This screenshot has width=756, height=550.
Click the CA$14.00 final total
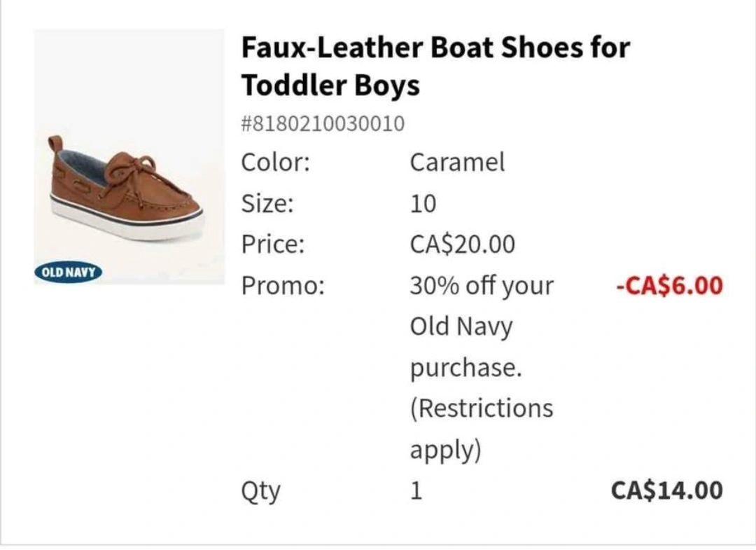tap(666, 490)
